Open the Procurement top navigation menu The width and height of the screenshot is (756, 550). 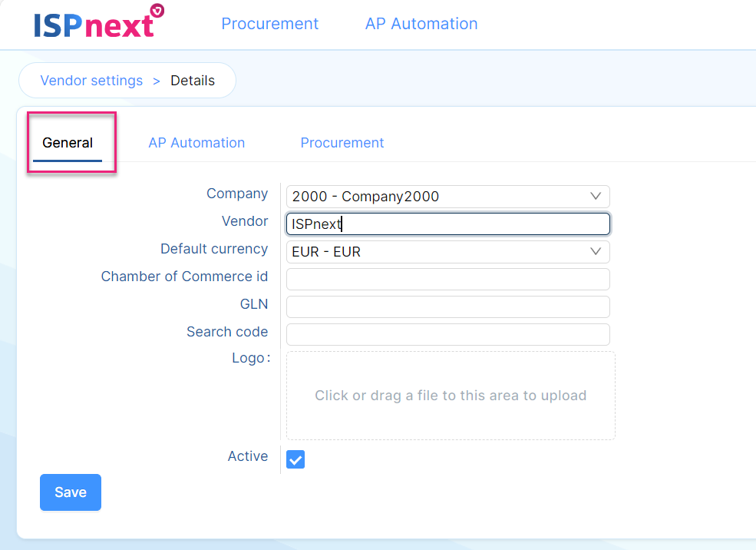[x=269, y=24]
